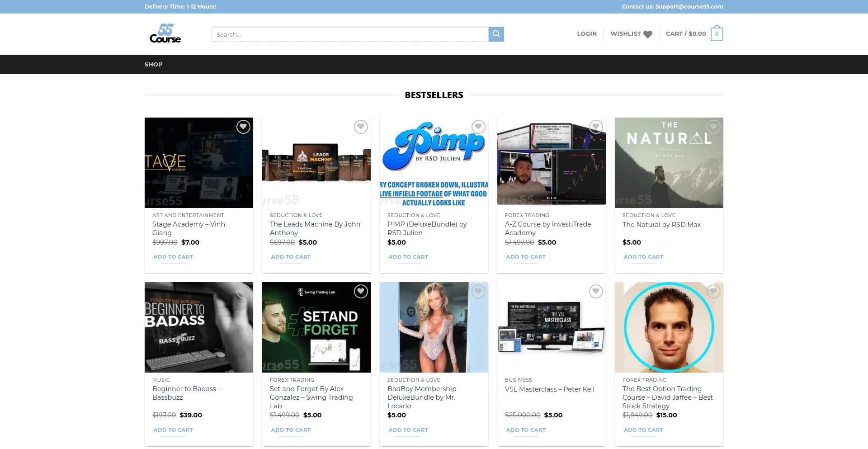This screenshot has width=868, height=449.
Task: Open 'The Leads Machine By John Anthony' title
Action: [x=315, y=228]
